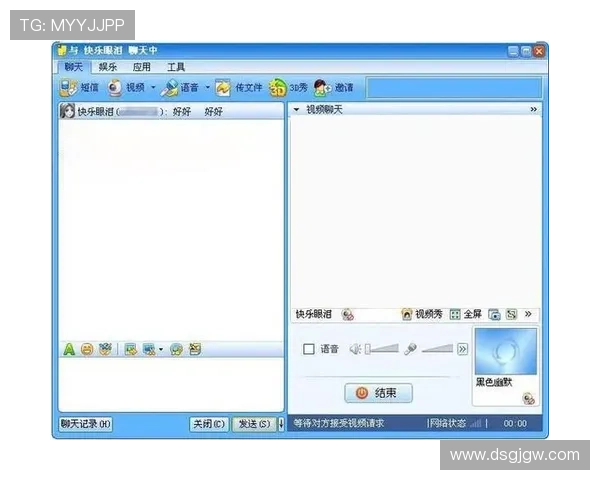Enable the 语音 voice checkbox

pos(308,349)
